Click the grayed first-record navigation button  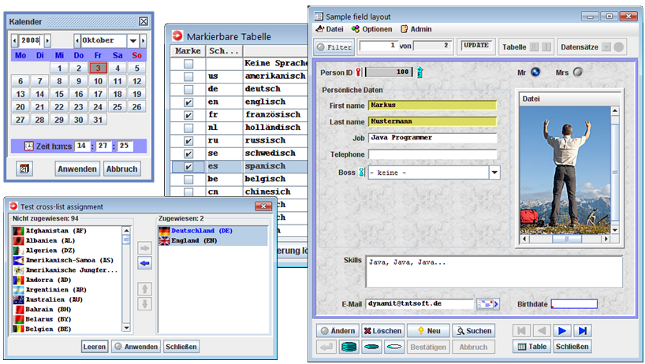(x=521, y=331)
